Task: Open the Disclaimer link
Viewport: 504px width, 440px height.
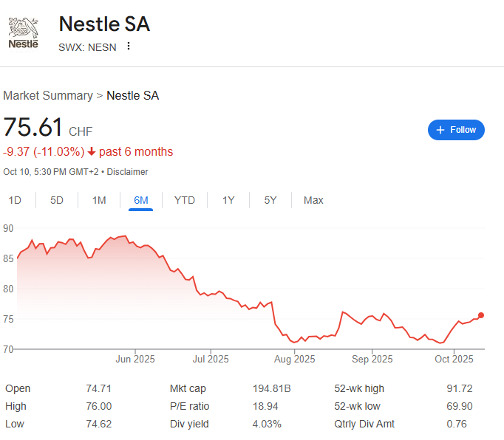Action: pos(128,172)
